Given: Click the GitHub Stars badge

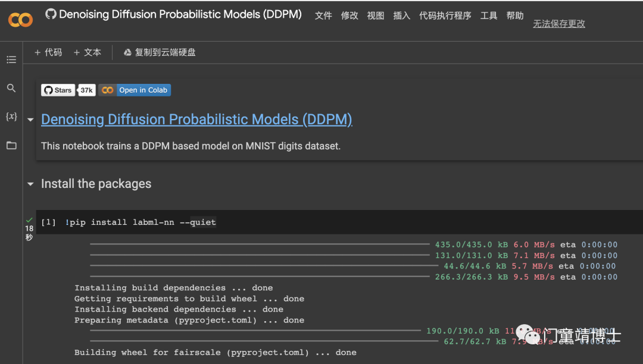Looking at the screenshot, I should (x=58, y=90).
